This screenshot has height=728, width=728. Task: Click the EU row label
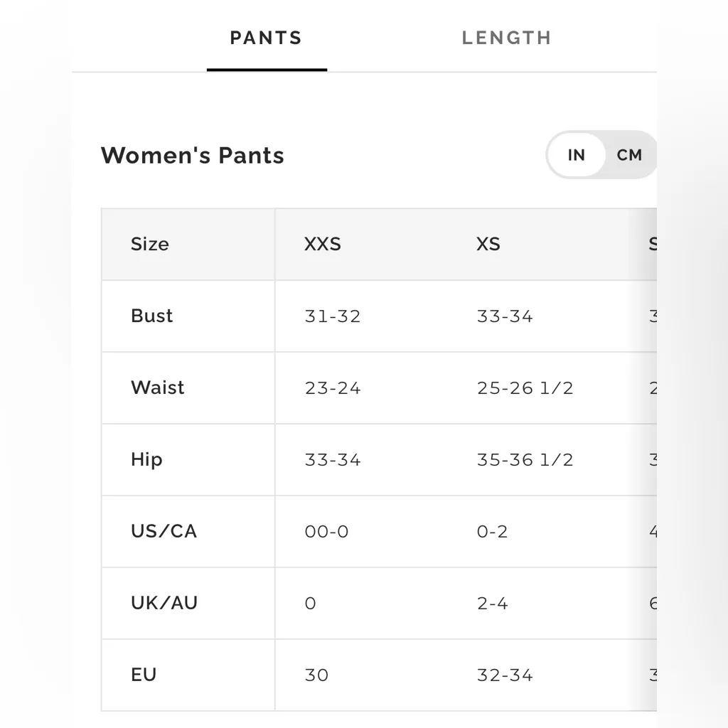coord(144,675)
